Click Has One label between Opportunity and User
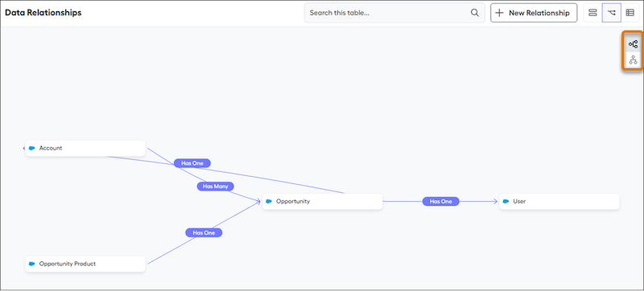Screen dimensions: 644x291 click(x=440, y=202)
